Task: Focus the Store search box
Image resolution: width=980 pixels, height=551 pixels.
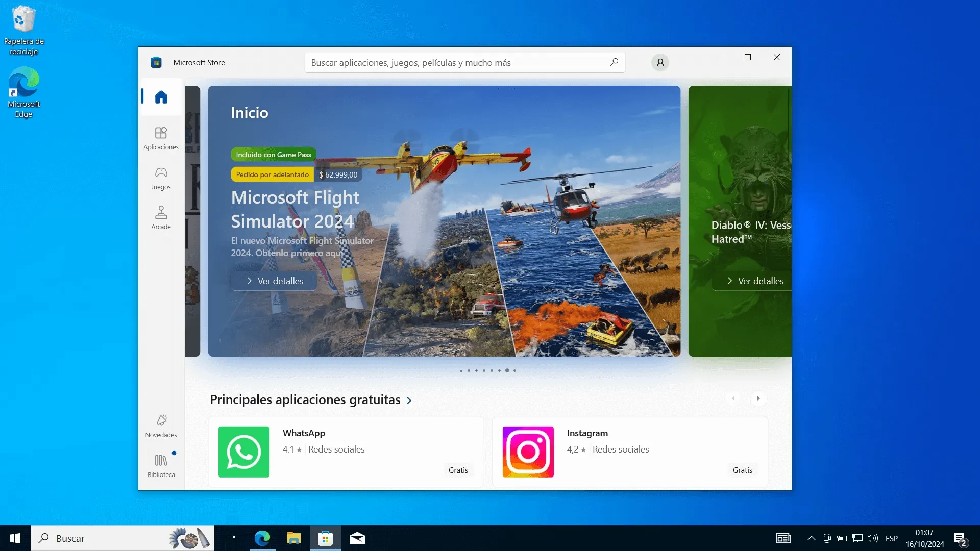Action: (464, 62)
